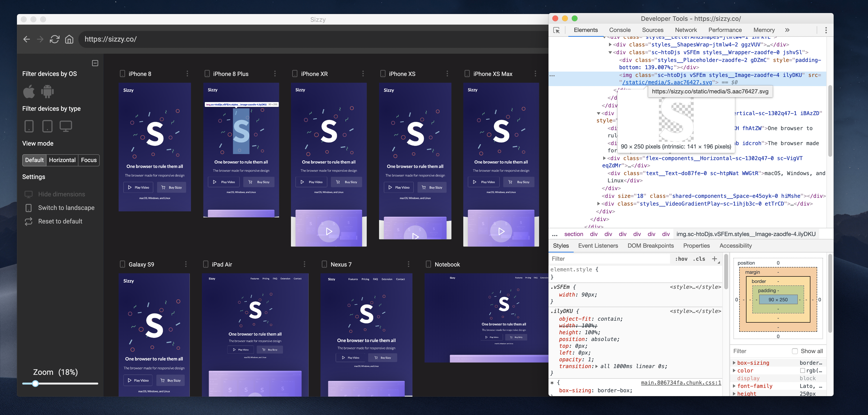868x415 pixels.
Task: Add a new style rule with plus icon
Action: coord(714,259)
